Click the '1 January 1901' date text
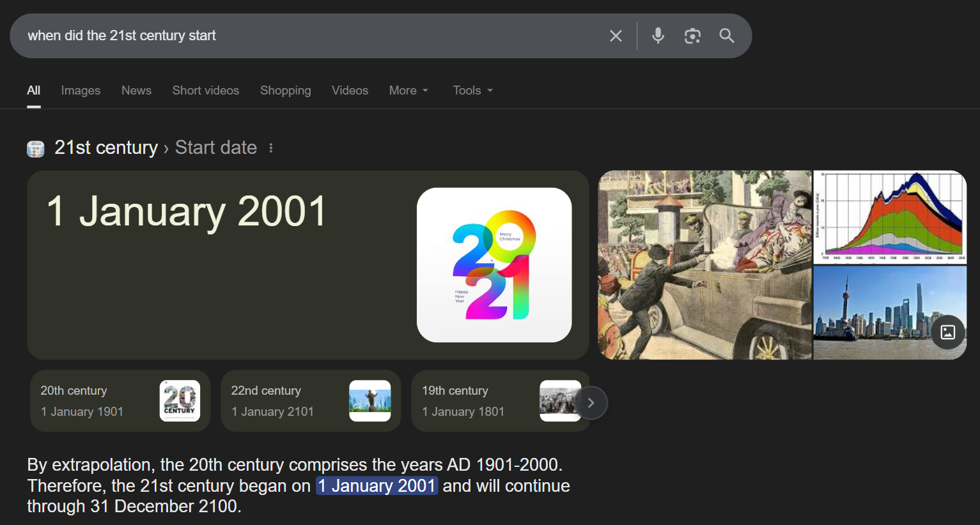The height and width of the screenshot is (525, 980). (82, 412)
